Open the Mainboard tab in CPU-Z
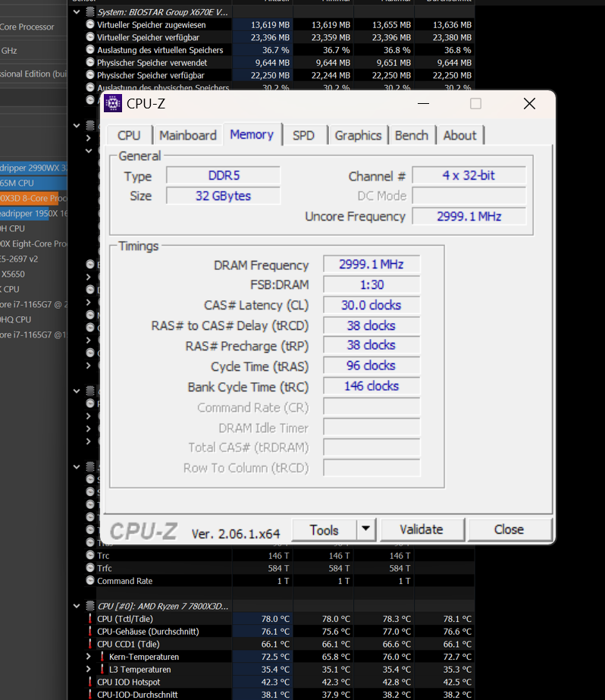The height and width of the screenshot is (700, 605). pos(188,135)
